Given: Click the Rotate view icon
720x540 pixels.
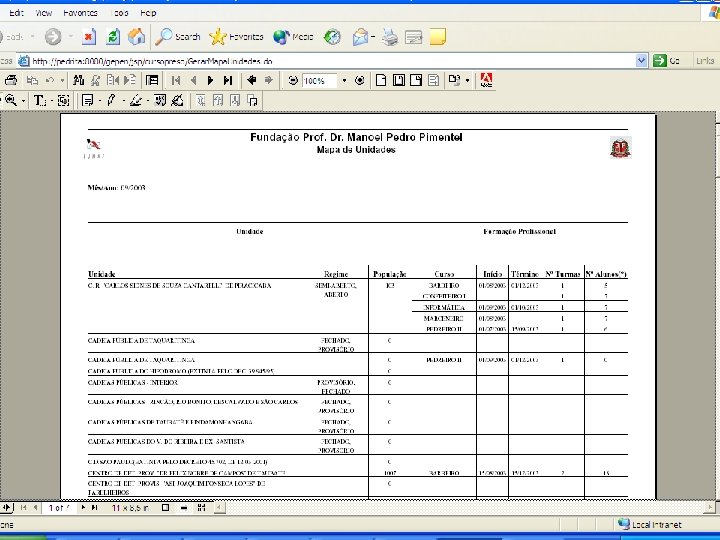Looking at the screenshot, I should [x=454, y=80].
